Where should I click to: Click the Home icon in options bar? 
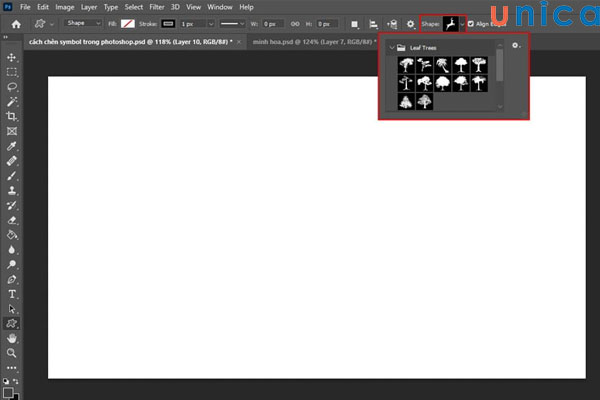[x=17, y=22]
